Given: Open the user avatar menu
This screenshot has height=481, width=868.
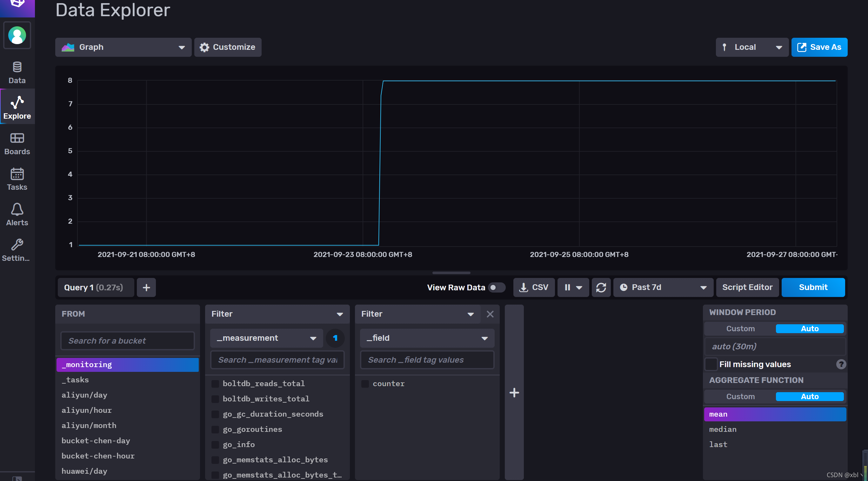Looking at the screenshot, I should [x=17, y=35].
